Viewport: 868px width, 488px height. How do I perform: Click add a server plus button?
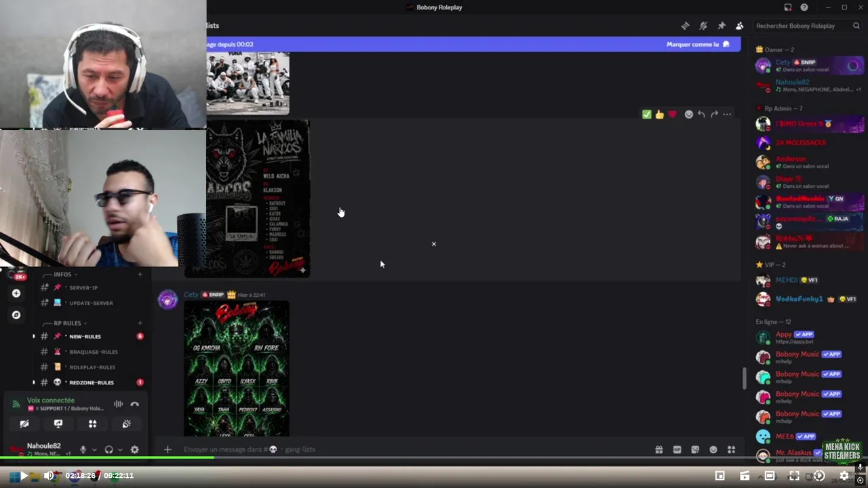pos(16,293)
